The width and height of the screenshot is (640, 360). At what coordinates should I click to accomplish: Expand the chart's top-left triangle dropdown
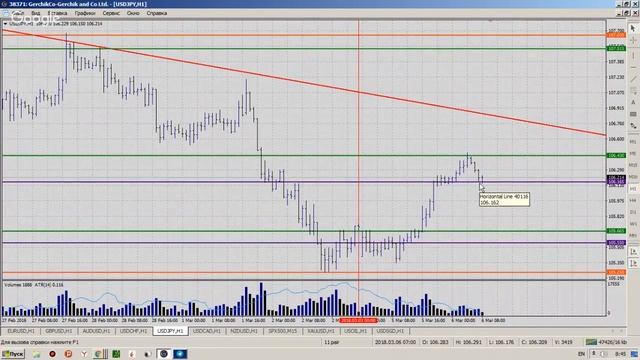[5, 24]
